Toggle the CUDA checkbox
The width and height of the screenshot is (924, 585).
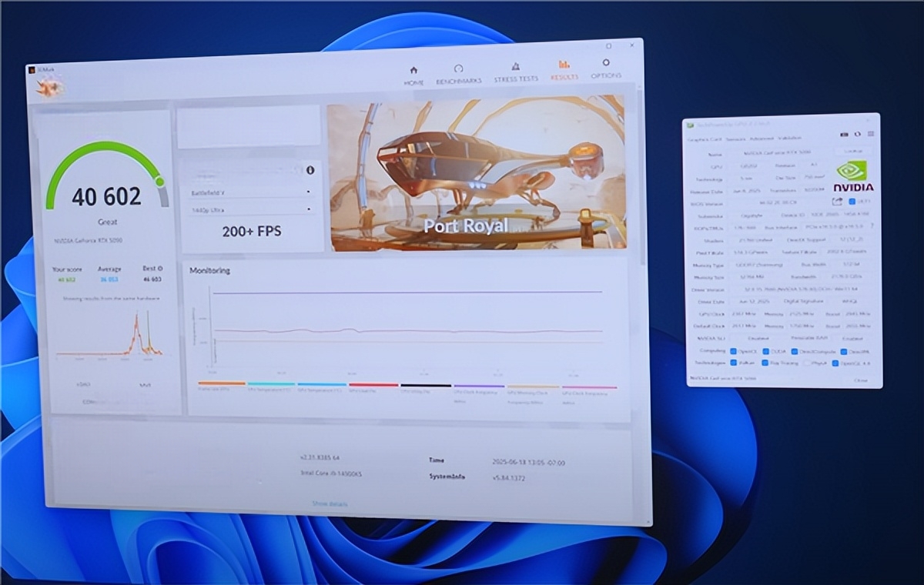click(x=768, y=351)
